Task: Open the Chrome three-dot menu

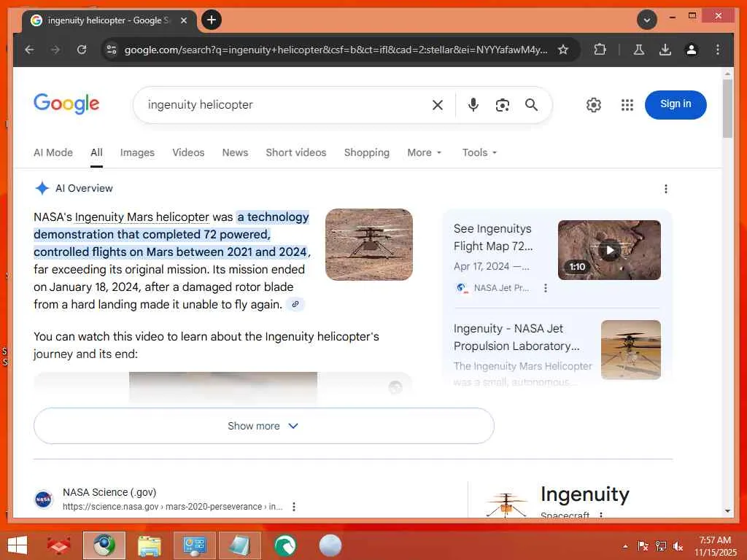Action: click(718, 50)
